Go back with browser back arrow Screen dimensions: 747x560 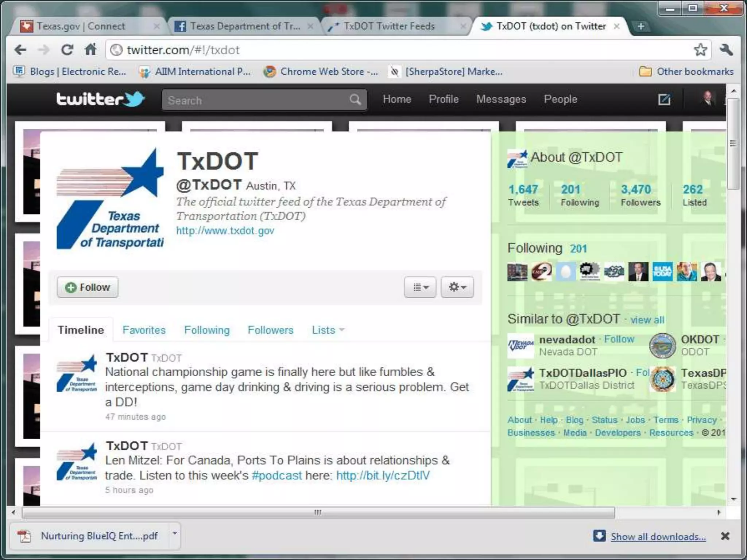(x=20, y=50)
